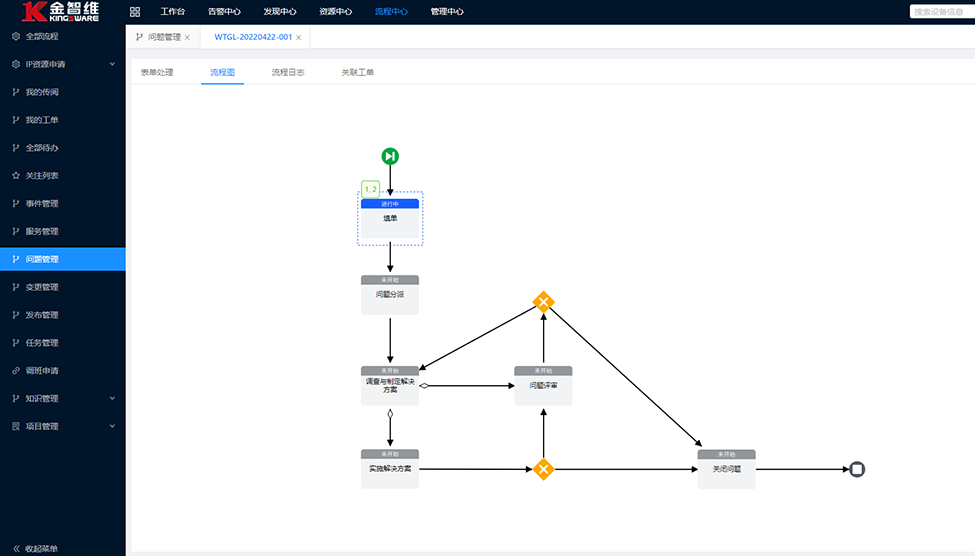Click the 调班申请 link icon
This screenshot has width=975, height=556.
(16, 371)
